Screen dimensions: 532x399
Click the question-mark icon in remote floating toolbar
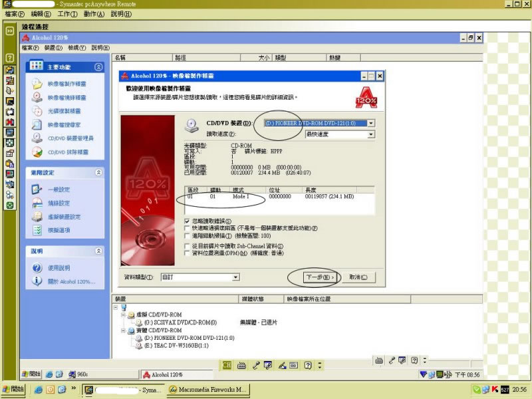coord(308,365)
